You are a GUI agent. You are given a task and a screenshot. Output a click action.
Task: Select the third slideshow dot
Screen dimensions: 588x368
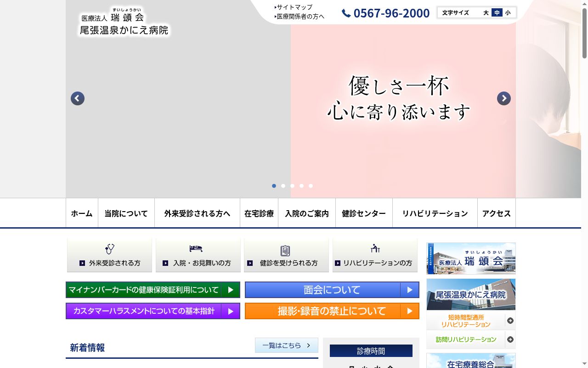click(293, 186)
